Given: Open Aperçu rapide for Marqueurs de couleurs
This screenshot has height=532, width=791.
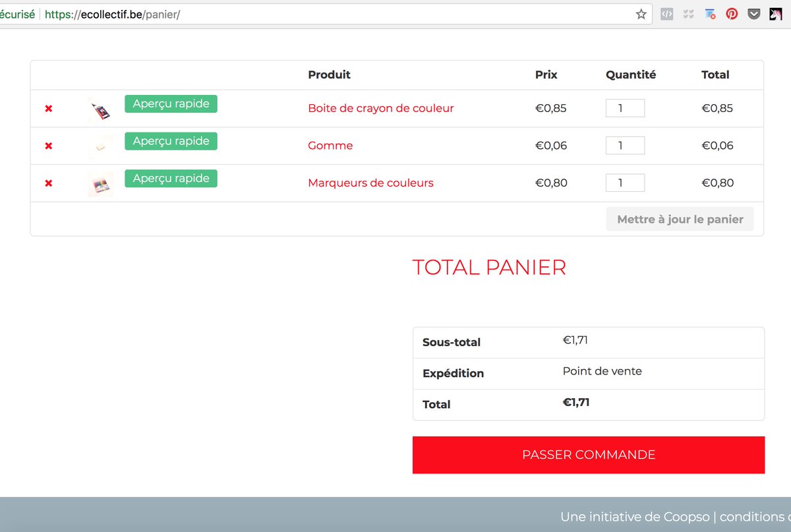Looking at the screenshot, I should (171, 178).
